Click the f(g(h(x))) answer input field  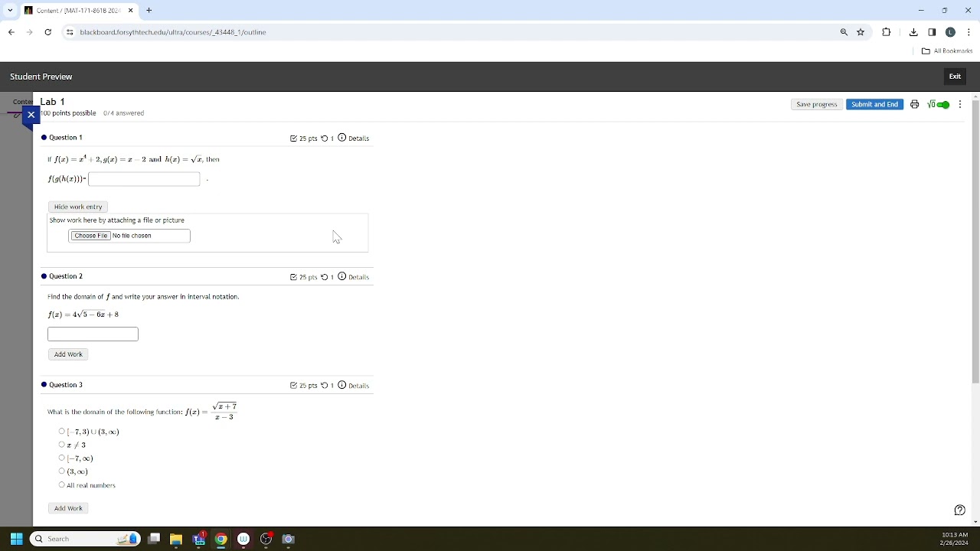[144, 179]
